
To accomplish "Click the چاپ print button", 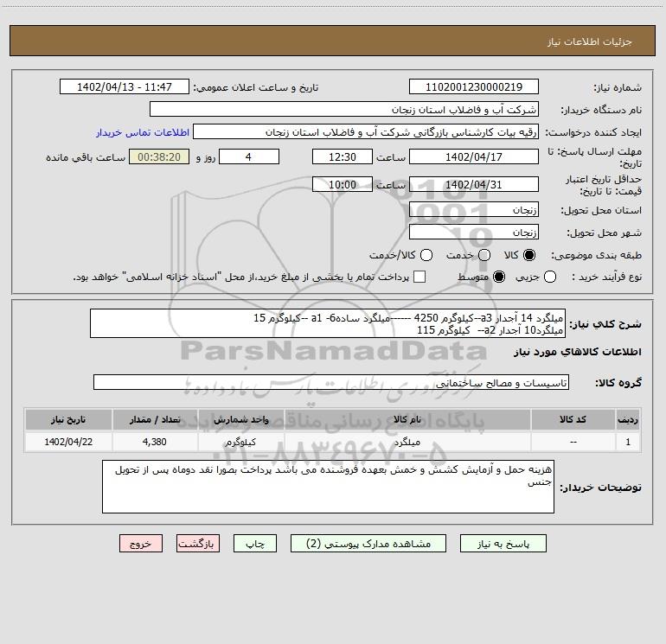I will [x=255, y=544].
